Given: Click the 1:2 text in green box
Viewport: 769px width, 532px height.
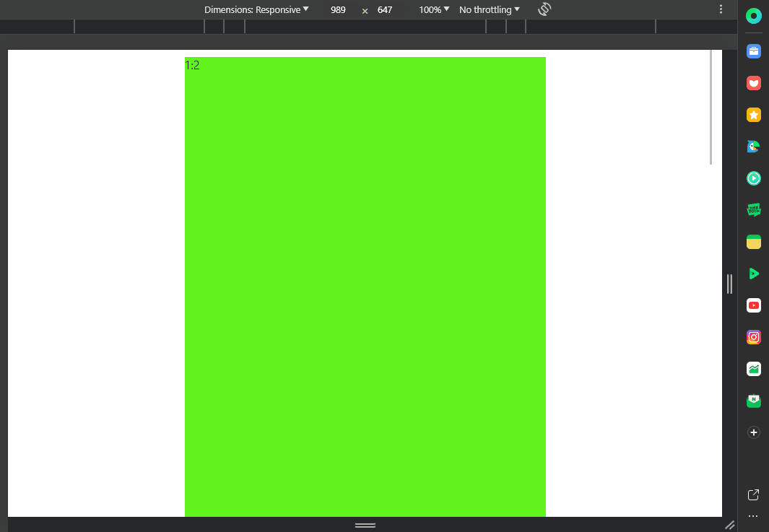Looking at the screenshot, I should click(192, 65).
